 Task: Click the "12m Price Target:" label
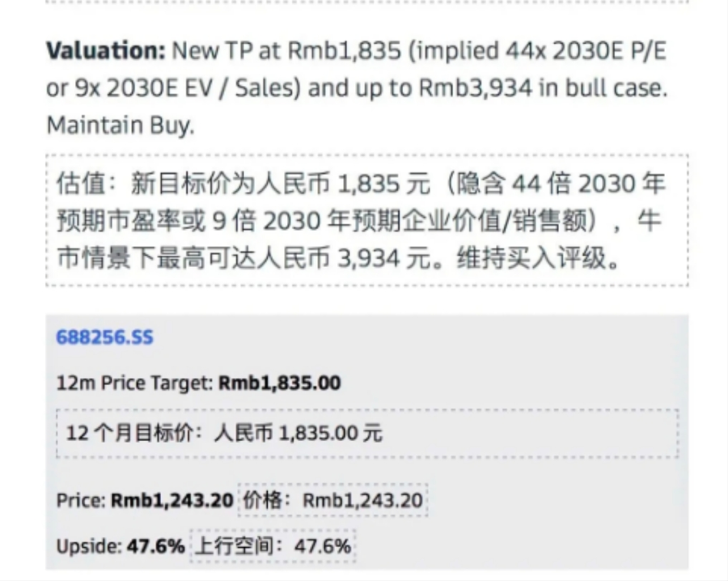(x=135, y=383)
